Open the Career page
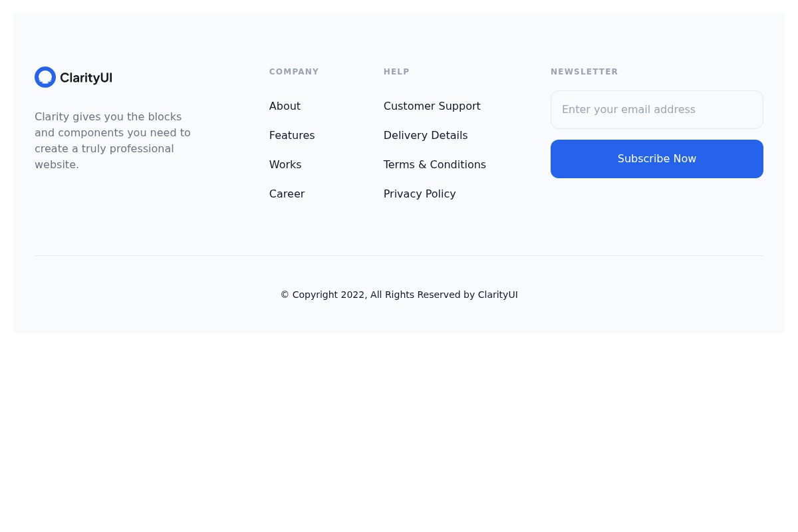 (x=287, y=194)
